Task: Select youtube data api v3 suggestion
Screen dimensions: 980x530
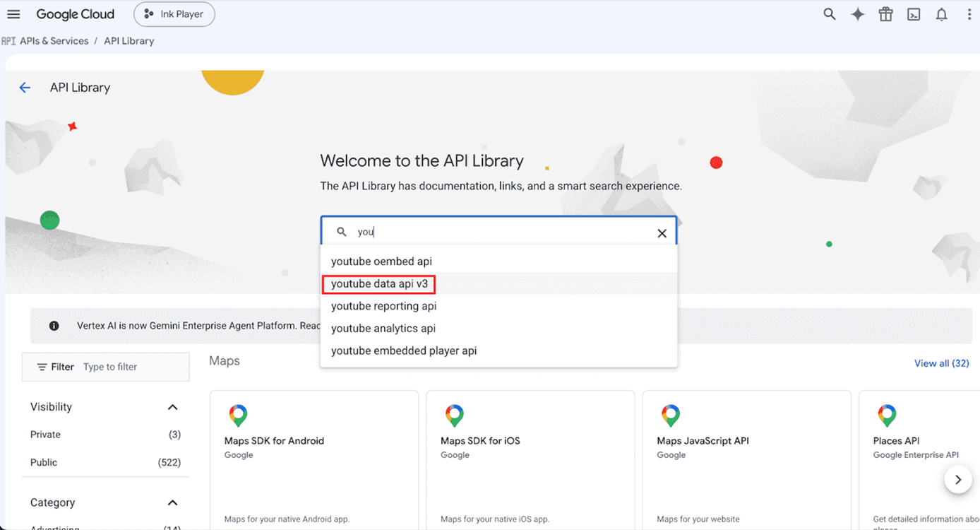Action: point(498,284)
